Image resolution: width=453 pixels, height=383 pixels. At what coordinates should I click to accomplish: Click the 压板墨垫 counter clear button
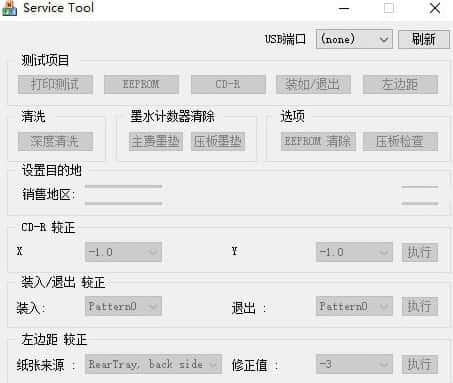[218, 142]
